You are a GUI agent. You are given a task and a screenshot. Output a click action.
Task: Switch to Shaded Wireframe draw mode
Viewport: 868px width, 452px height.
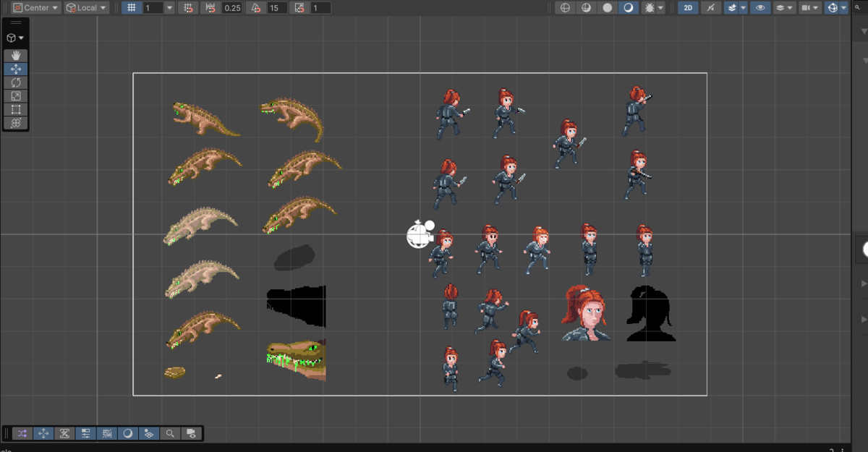[x=586, y=8]
